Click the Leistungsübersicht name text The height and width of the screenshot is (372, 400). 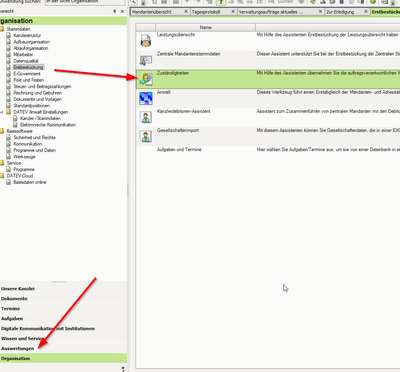[x=176, y=35]
